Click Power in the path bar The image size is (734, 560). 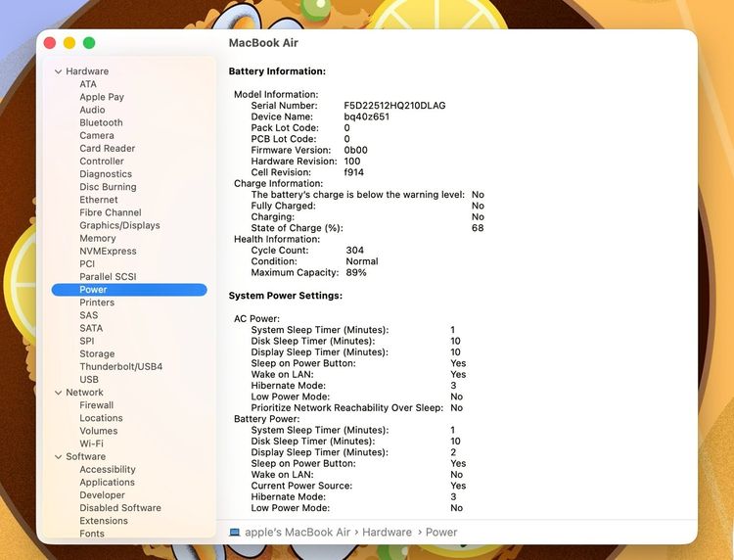point(441,533)
